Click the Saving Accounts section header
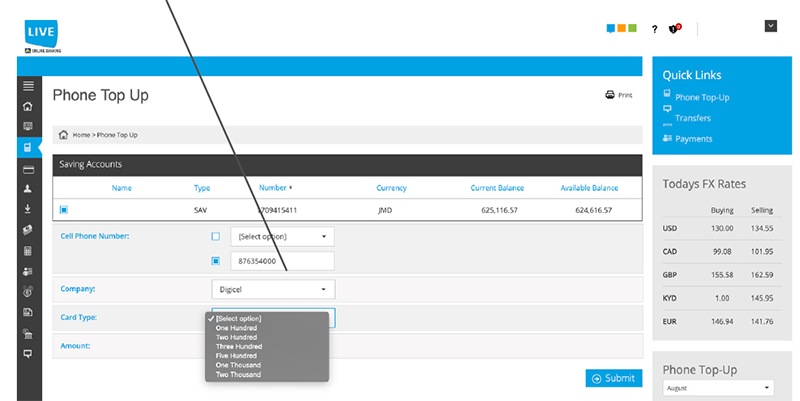This screenshot has height=401, width=800. click(347, 164)
